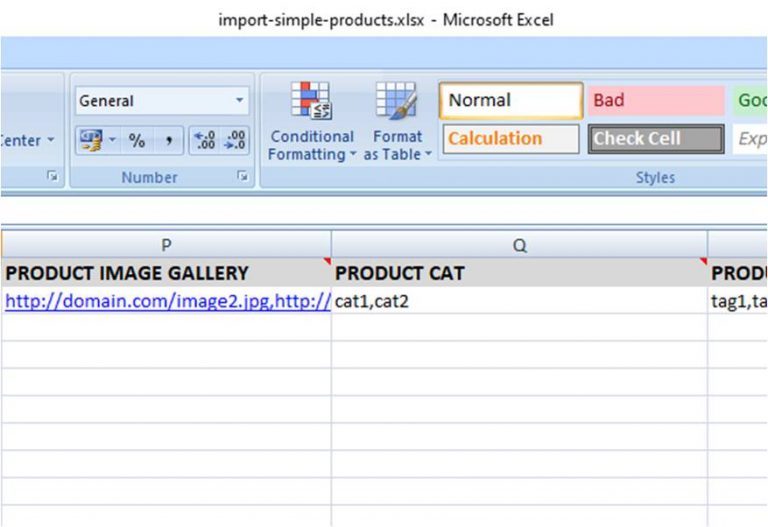
Task: Expand the accounting format dropdown arrow
Action: 112,140
